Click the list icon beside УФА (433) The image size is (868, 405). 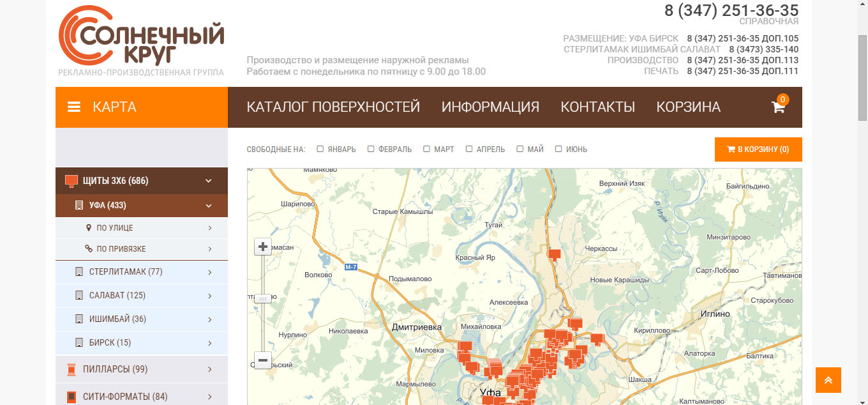(x=79, y=206)
